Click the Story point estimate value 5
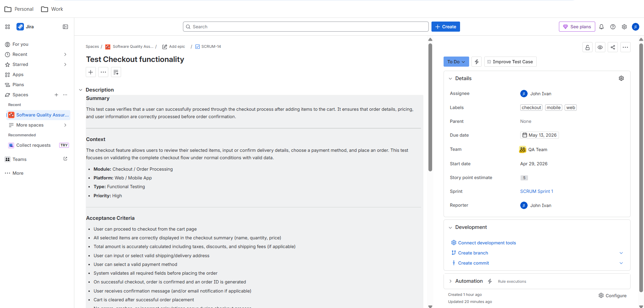This screenshot has width=644, height=308. 524,178
